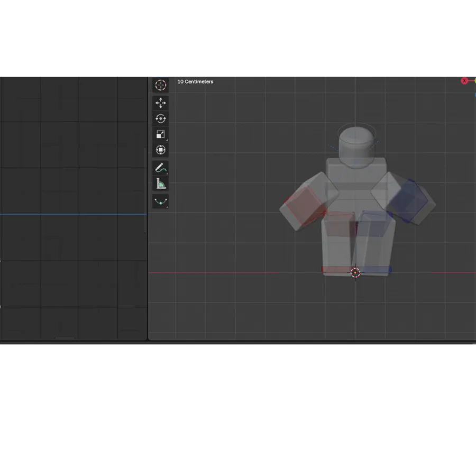Select the Transform tool

(161, 150)
